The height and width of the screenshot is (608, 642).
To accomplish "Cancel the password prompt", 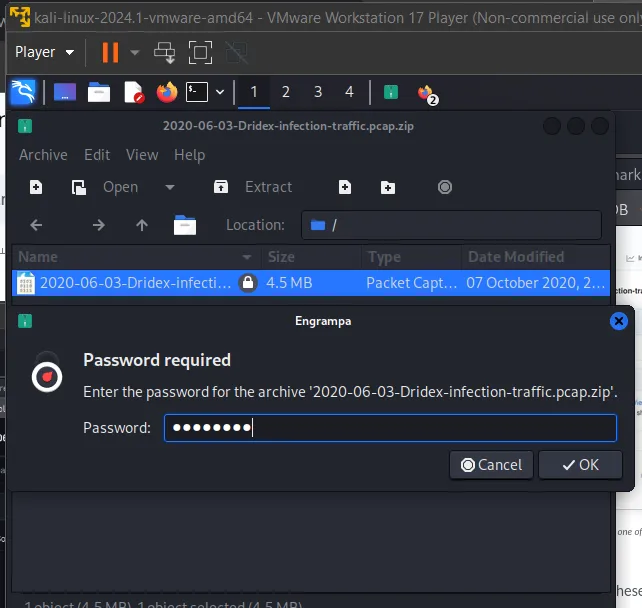I will 491,465.
